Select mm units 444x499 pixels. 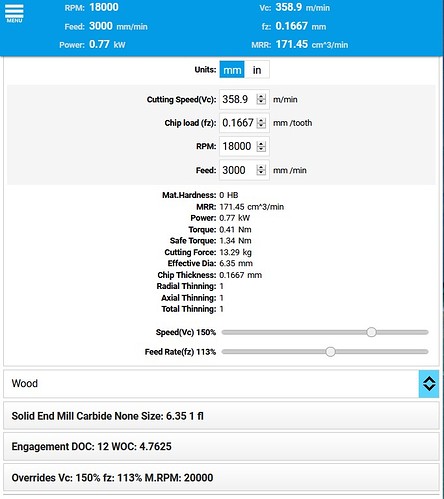pos(232,70)
